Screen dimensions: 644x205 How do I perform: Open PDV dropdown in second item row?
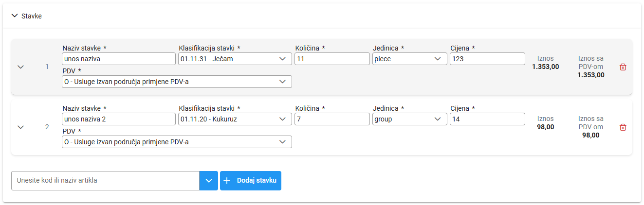click(x=177, y=142)
